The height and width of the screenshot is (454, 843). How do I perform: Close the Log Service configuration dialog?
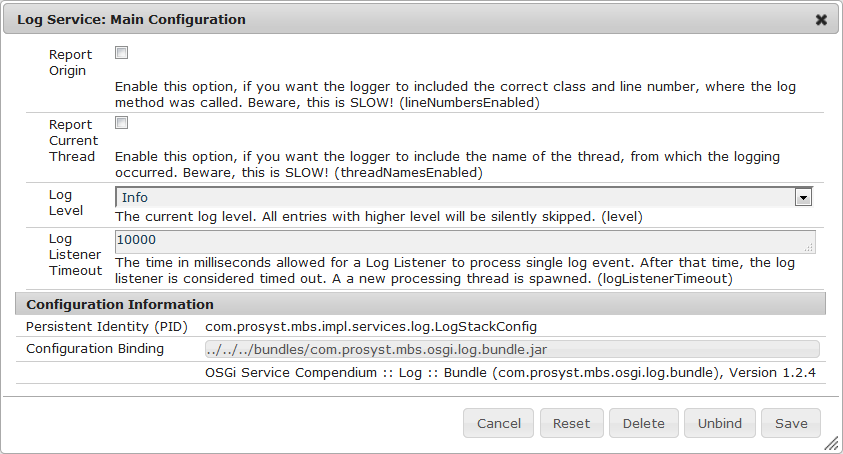pyautogui.click(x=821, y=19)
